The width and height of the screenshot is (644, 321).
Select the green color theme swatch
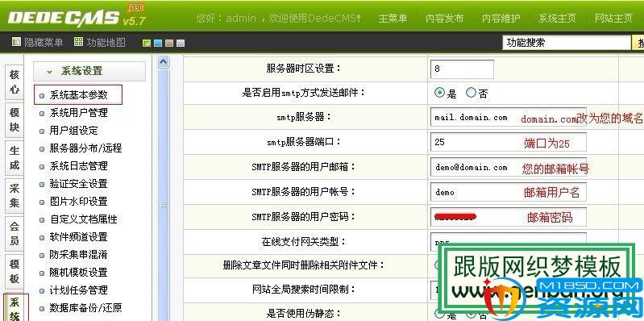click(x=146, y=44)
